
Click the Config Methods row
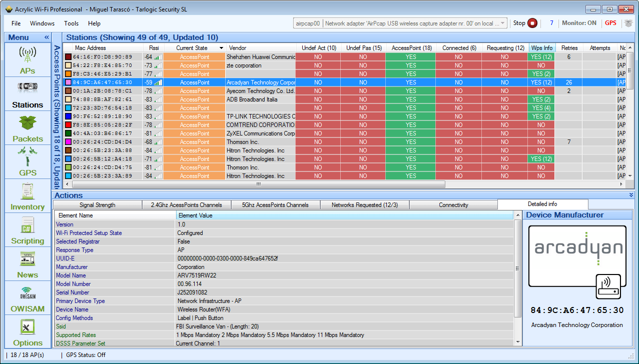[284, 318]
